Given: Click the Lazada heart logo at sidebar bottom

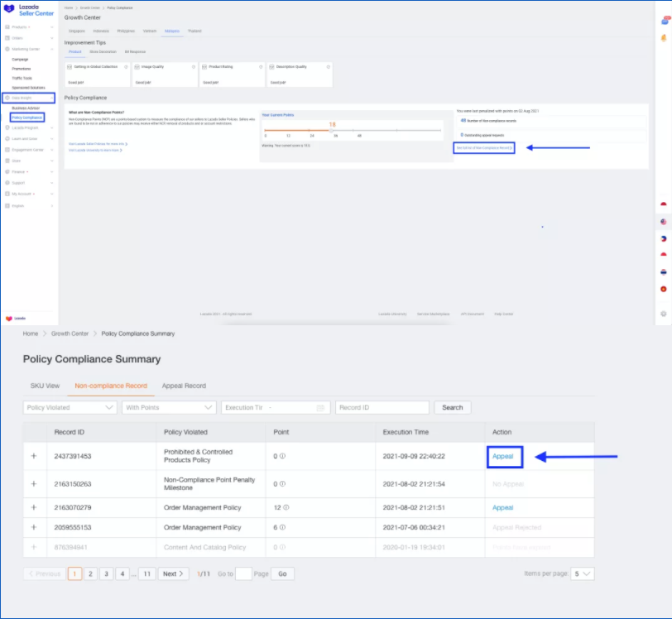Looking at the screenshot, I should pos(9,319).
